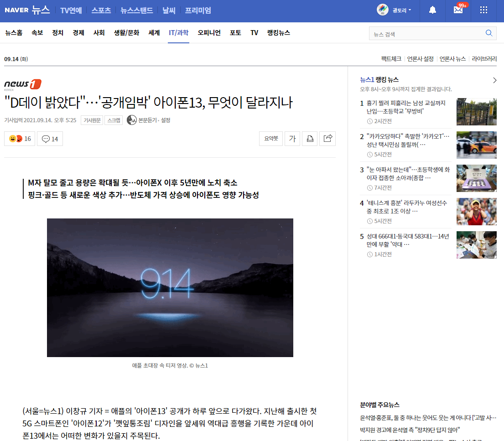Screen dimensions: 504x441
Task: Select the TV tab in news nav
Action: [x=254, y=33]
